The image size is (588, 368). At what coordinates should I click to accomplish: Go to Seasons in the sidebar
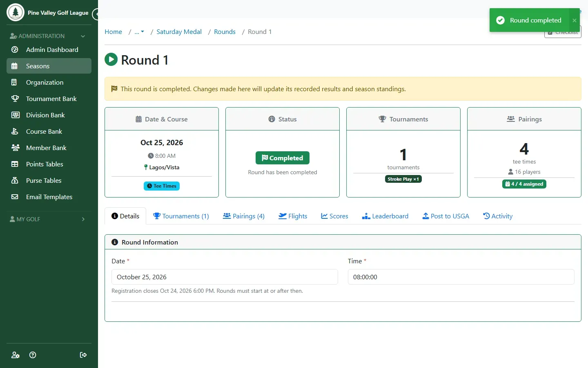coord(49,66)
